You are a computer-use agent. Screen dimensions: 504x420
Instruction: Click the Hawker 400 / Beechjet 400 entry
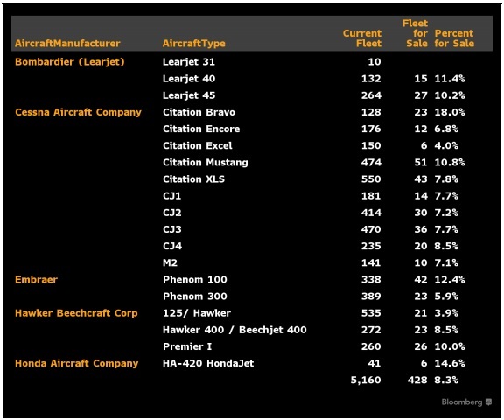(234, 330)
